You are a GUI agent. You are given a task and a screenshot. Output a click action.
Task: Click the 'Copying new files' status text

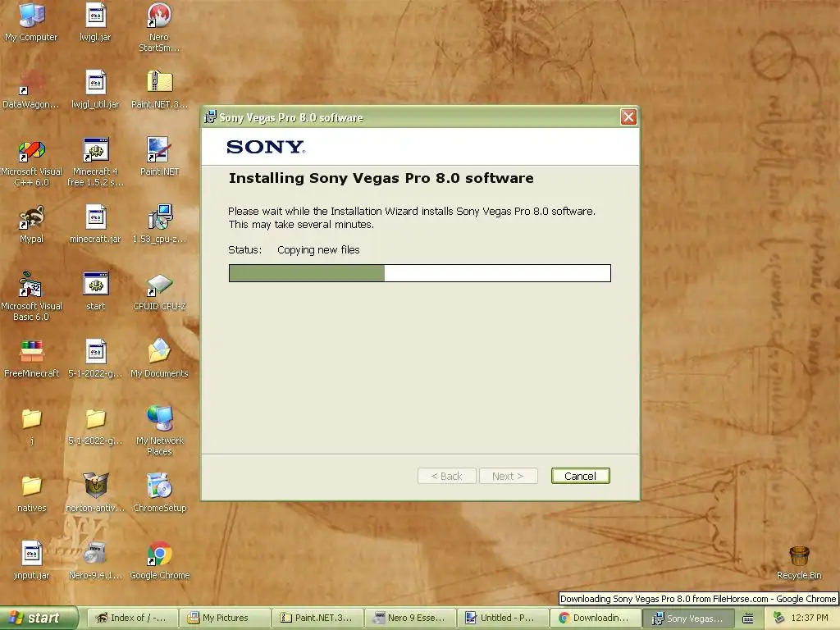pyautogui.click(x=318, y=249)
